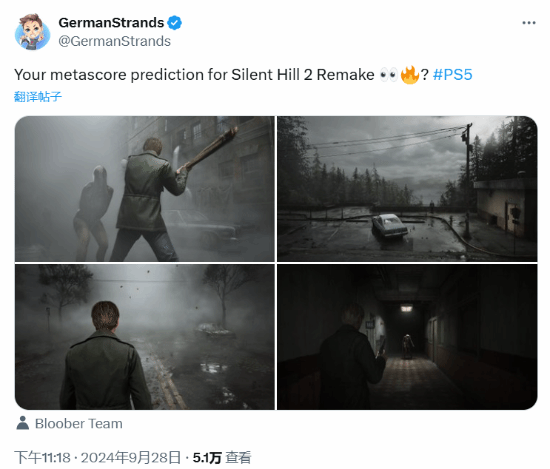This screenshot has width=550, height=469.
Task: Click the blue verified badge
Action: click(174, 23)
